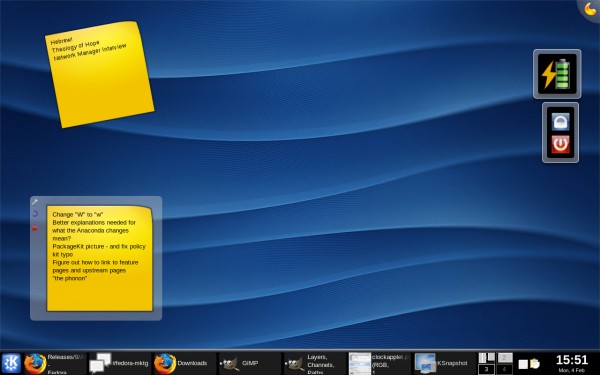Image resolution: width=600 pixels, height=375 pixels.
Task: Switch to virtual desktop 4 in pager
Action: [x=505, y=369]
